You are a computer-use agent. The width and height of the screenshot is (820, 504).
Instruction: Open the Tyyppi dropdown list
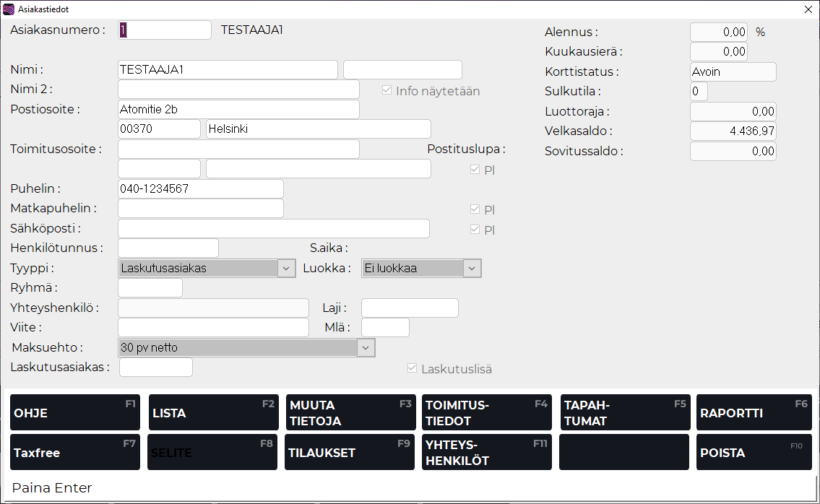pos(286,268)
